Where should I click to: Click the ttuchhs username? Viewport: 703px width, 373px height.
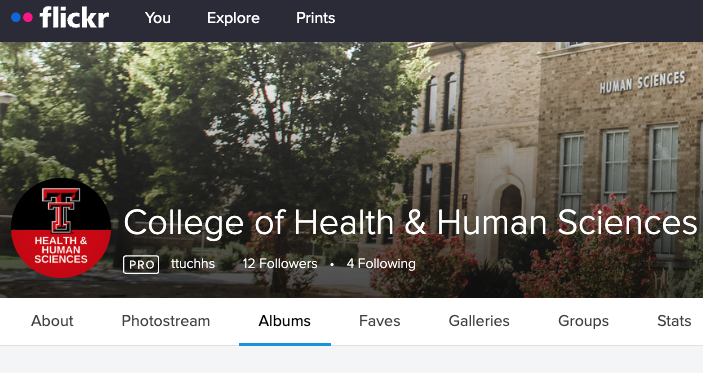point(193,264)
